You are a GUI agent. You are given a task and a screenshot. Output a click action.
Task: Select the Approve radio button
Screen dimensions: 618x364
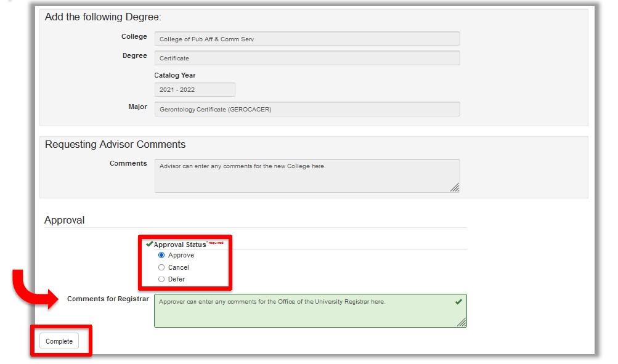pyautogui.click(x=161, y=255)
